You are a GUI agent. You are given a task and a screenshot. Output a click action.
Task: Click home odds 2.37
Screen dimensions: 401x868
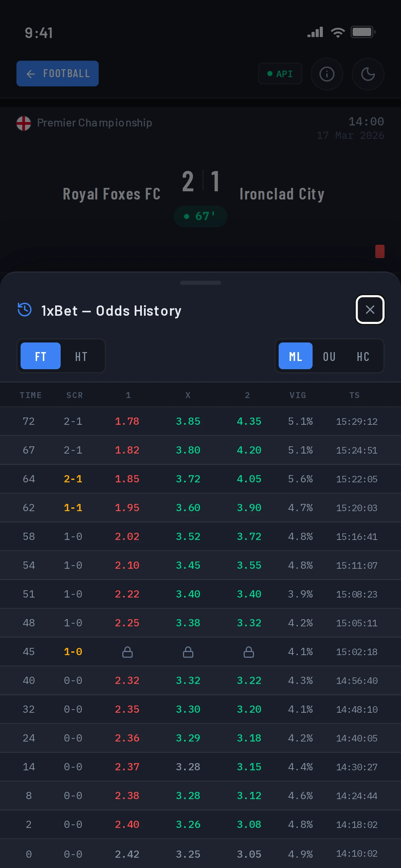pos(127,767)
